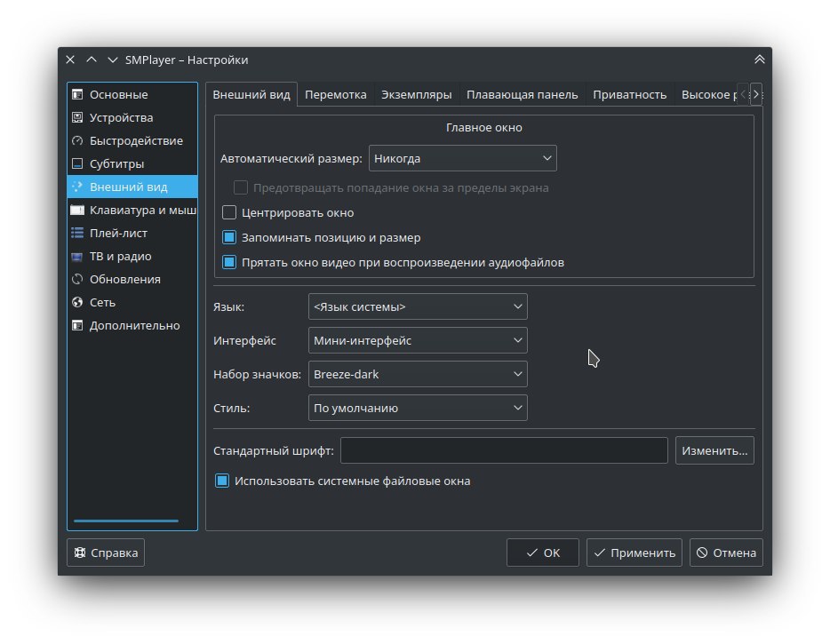Click the sidebar horizontal scrollbar

tap(126, 521)
